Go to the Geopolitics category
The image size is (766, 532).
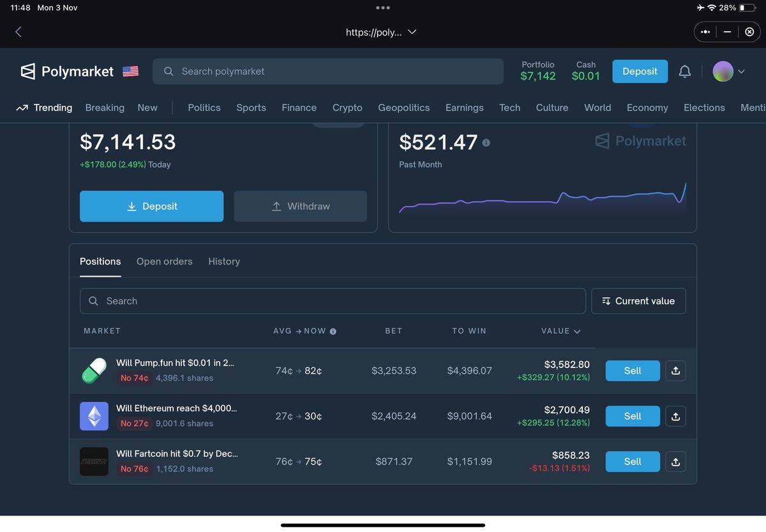(x=404, y=108)
